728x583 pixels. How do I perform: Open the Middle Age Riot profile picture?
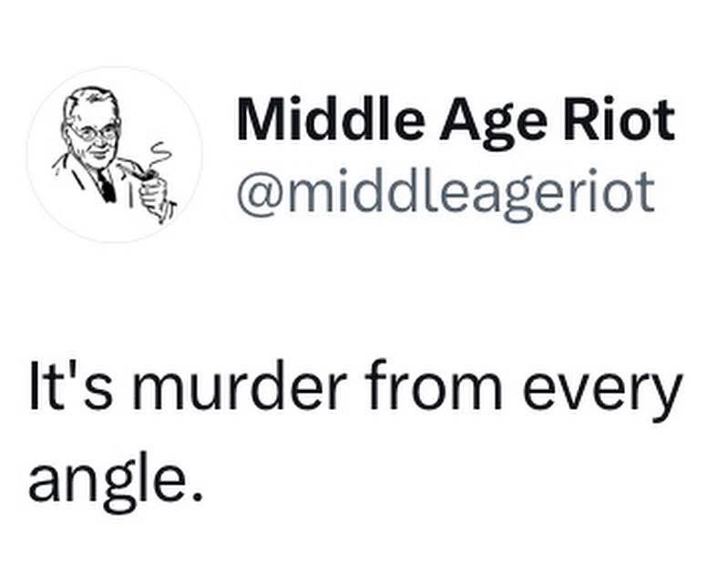point(115,153)
